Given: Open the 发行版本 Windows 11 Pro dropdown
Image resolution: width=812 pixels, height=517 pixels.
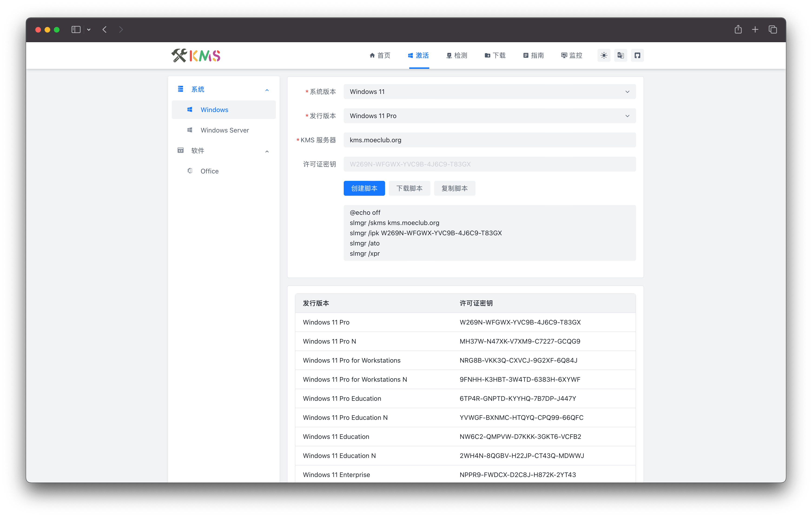Looking at the screenshot, I should [490, 116].
